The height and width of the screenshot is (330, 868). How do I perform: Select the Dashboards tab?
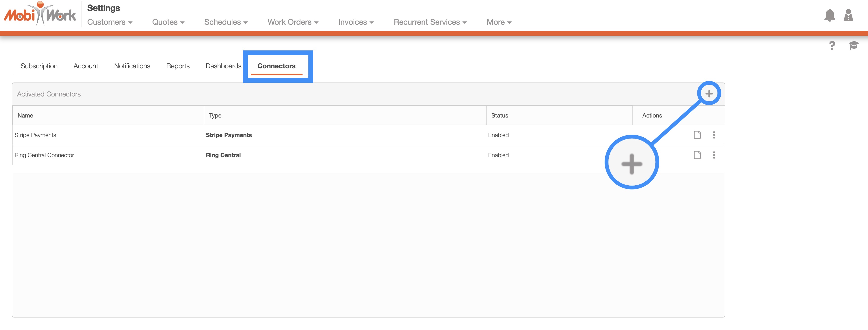(x=223, y=66)
